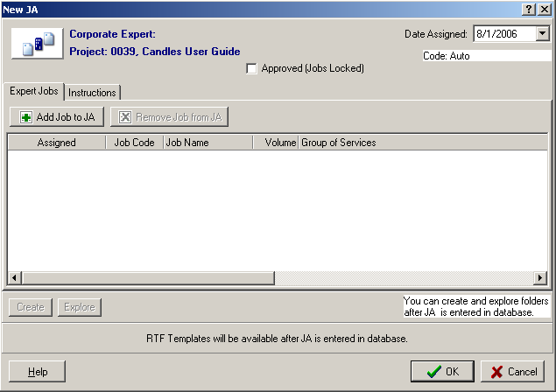Click the Add Job to JA button
556x392 pixels.
click(57, 116)
